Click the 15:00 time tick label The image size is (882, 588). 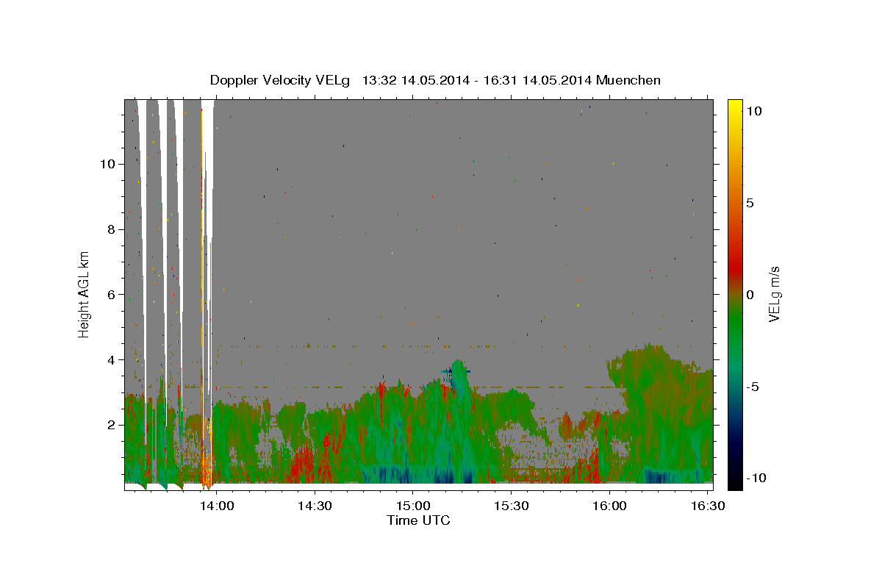coord(413,506)
